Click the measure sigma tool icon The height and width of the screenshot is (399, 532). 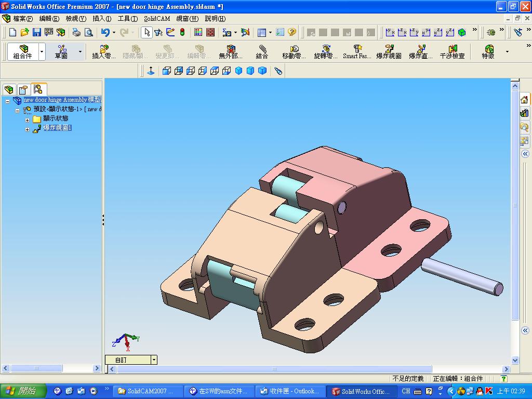[x=227, y=32]
